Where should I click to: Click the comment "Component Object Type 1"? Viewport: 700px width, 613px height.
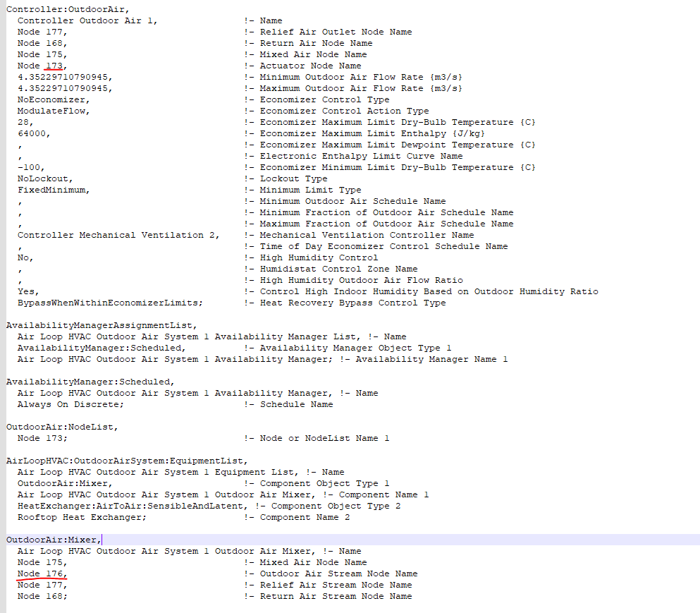point(324,483)
